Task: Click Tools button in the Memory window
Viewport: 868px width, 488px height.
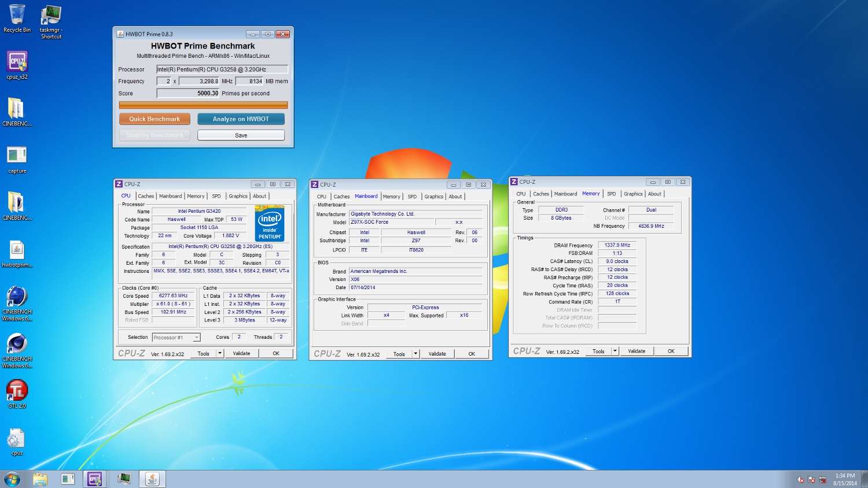Action: coord(599,351)
